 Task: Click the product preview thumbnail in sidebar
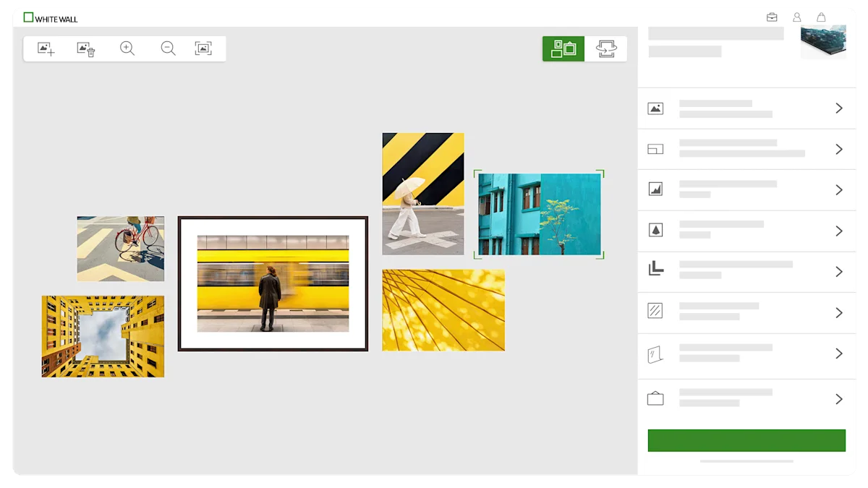823,42
